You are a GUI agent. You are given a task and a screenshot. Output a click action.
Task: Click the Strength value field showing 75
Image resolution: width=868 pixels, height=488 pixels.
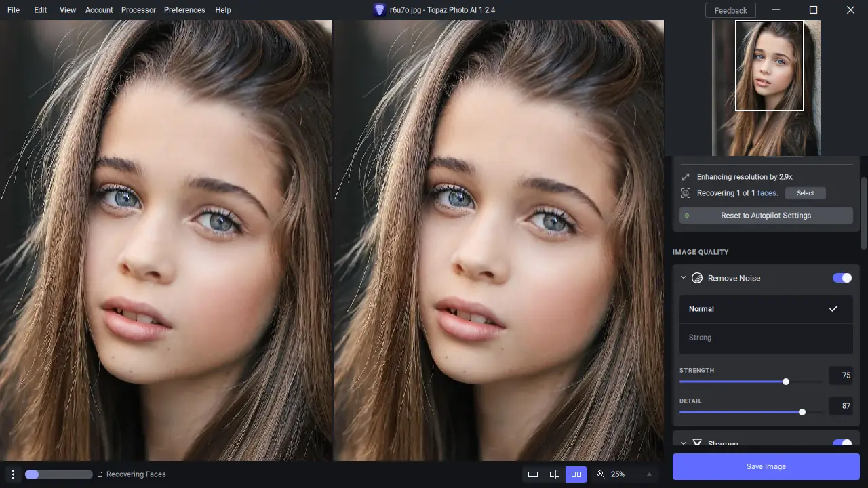point(841,375)
